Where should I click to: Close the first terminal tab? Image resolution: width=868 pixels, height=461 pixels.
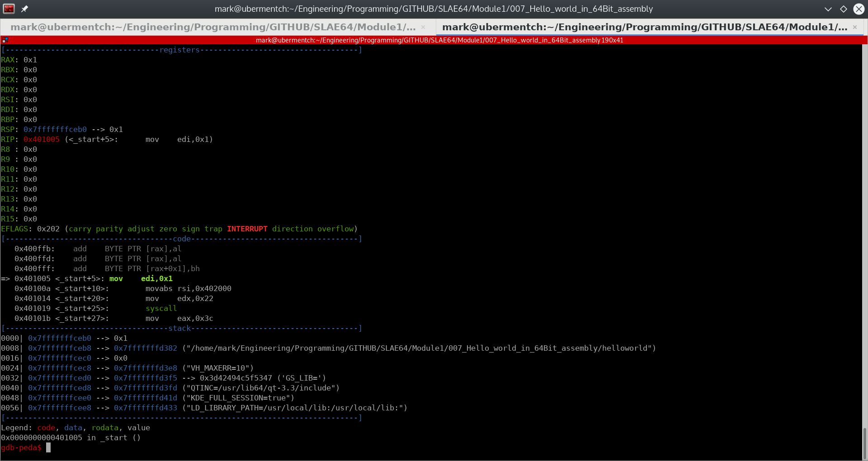[423, 27]
